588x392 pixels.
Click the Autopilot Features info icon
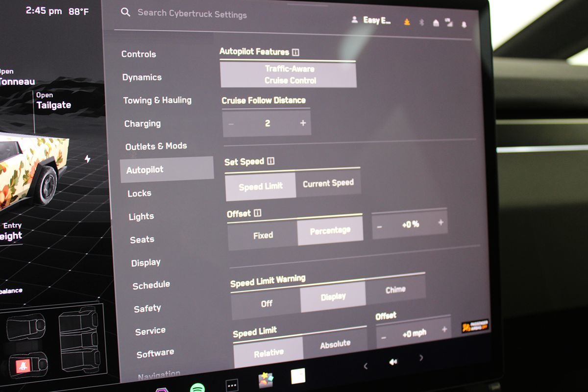click(295, 52)
